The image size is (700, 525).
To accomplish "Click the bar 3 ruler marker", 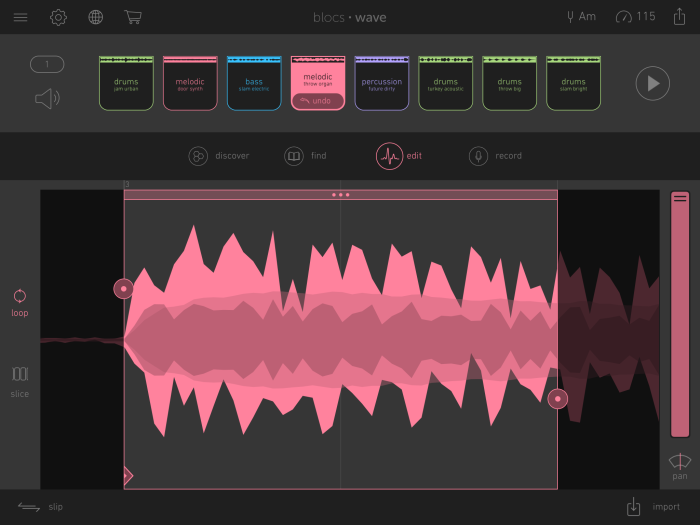I will click(x=127, y=184).
